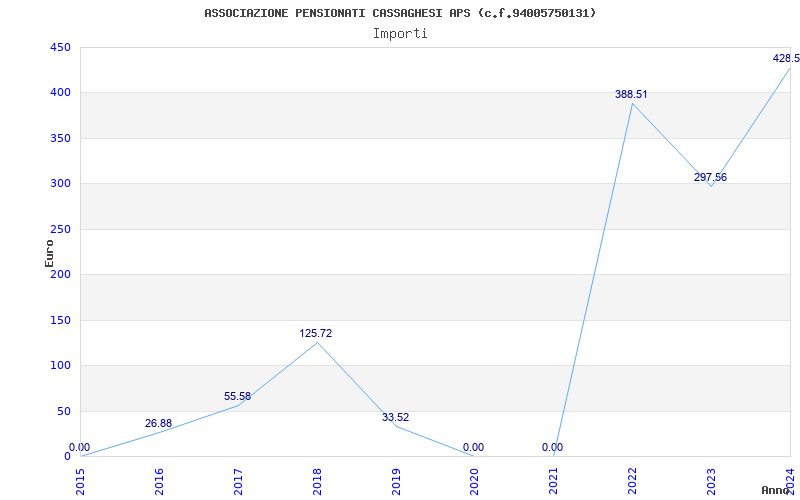Click the 125.72 data label
The image size is (800, 500).
pos(316,333)
